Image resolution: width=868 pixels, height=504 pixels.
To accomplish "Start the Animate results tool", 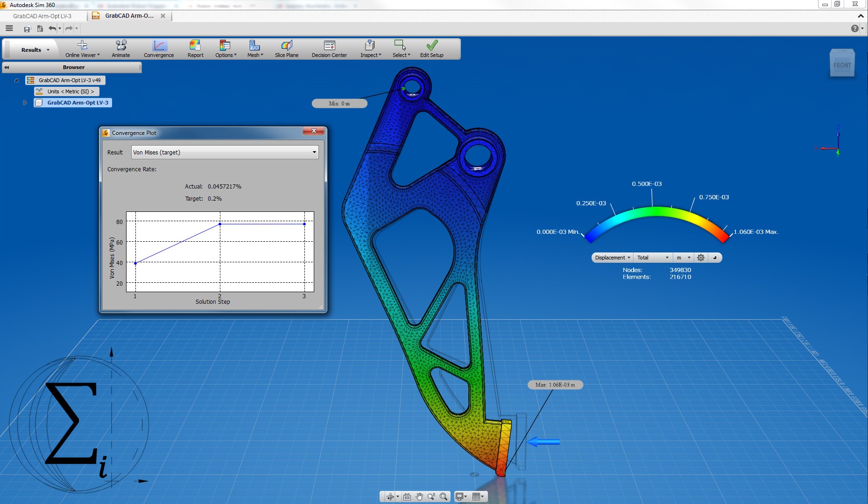I will 121,49.
